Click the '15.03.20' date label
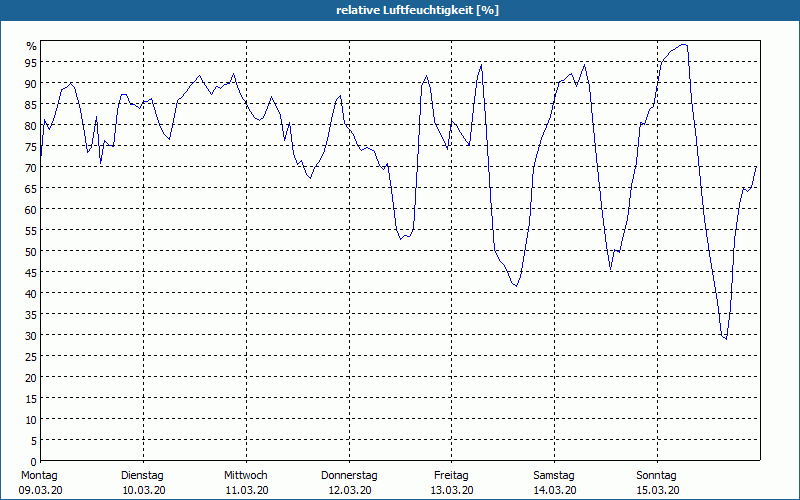800x500 pixels. click(658, 490)
